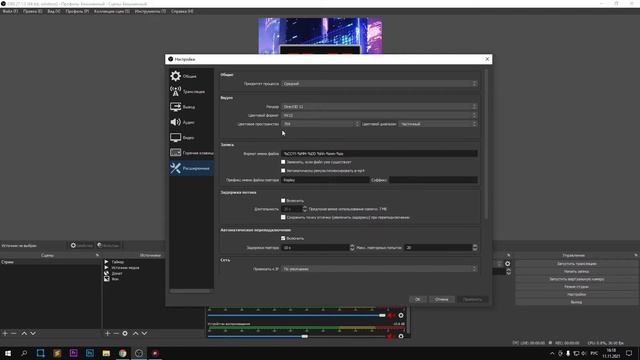Open the Windows notification center icon
The image size is (640, 360).
click(x=629, y=353)
